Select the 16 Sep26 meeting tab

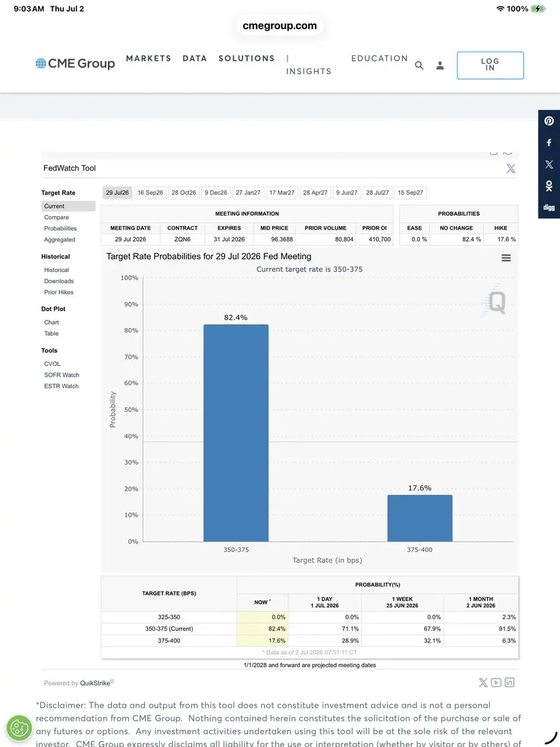150,193
